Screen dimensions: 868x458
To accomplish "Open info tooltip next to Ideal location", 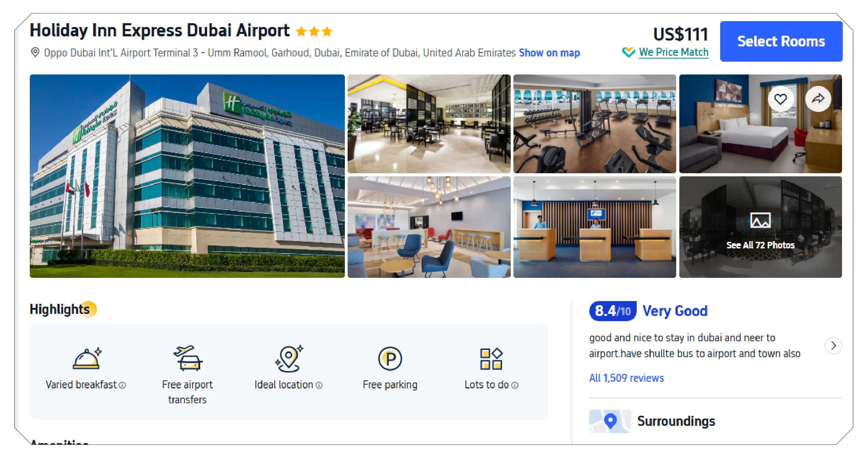I will 319,385.
